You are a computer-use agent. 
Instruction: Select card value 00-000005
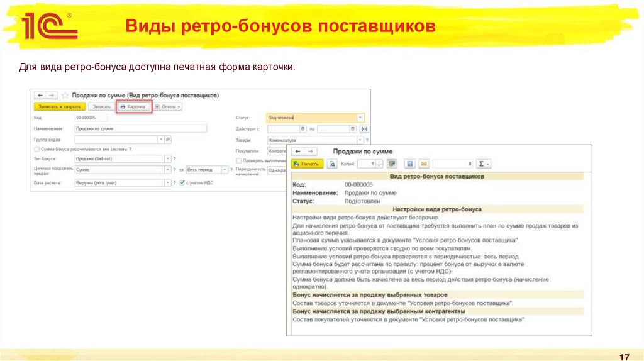click(x=358, y=185)
